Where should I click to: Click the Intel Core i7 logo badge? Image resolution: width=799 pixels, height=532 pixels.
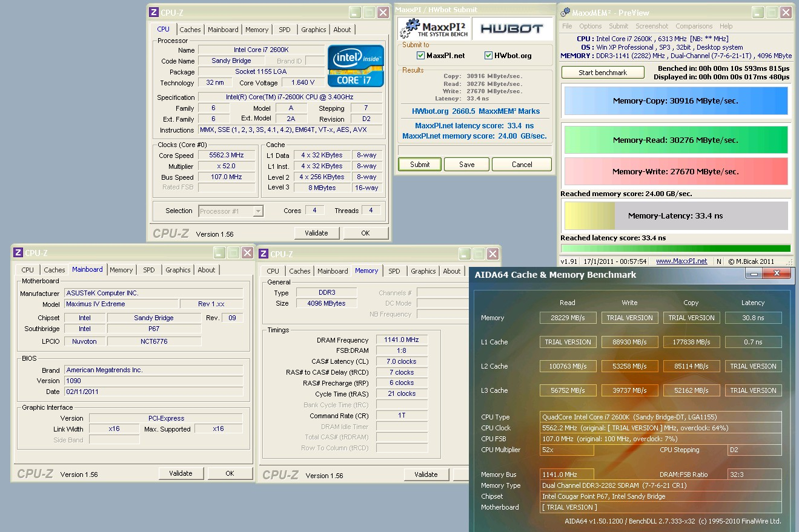pos(356,65)
